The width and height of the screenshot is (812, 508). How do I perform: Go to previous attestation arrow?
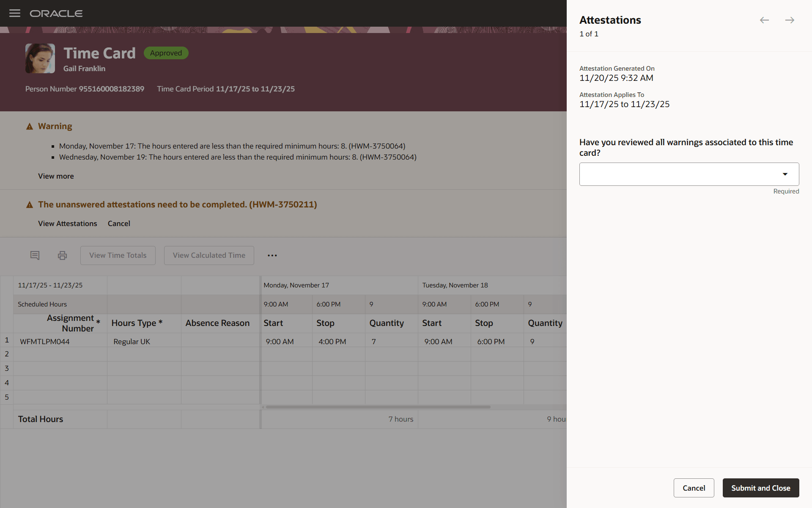764,20
